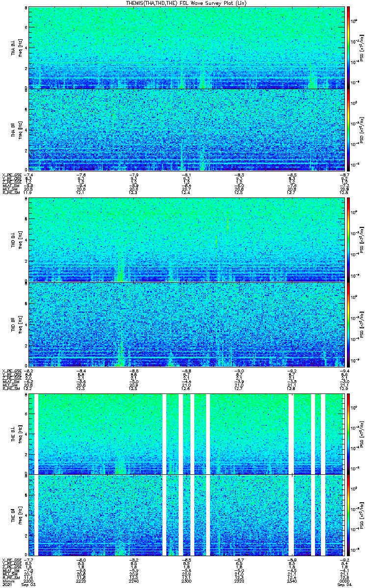Click the PSD [nT²/Hz] label of the bottom color bar
This screenshot has width=368, height=588.
[362, 515]
